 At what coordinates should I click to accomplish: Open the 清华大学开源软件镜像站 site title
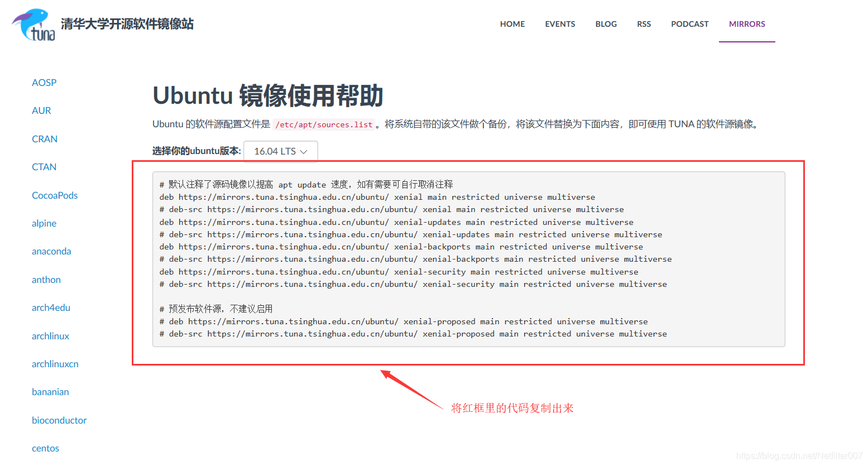click(x=127, y=24)
